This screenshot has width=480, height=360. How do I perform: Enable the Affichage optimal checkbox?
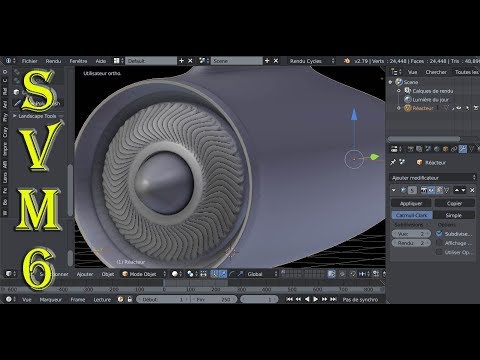tap(439, 243)
